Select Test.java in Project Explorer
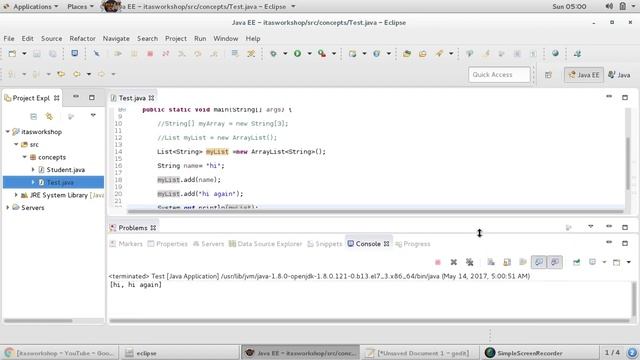The image size is (640, 360). click(60, 182)
